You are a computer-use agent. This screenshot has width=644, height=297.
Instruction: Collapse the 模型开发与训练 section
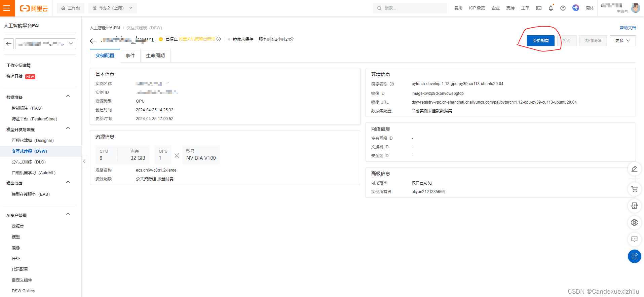tap(68, 128)
